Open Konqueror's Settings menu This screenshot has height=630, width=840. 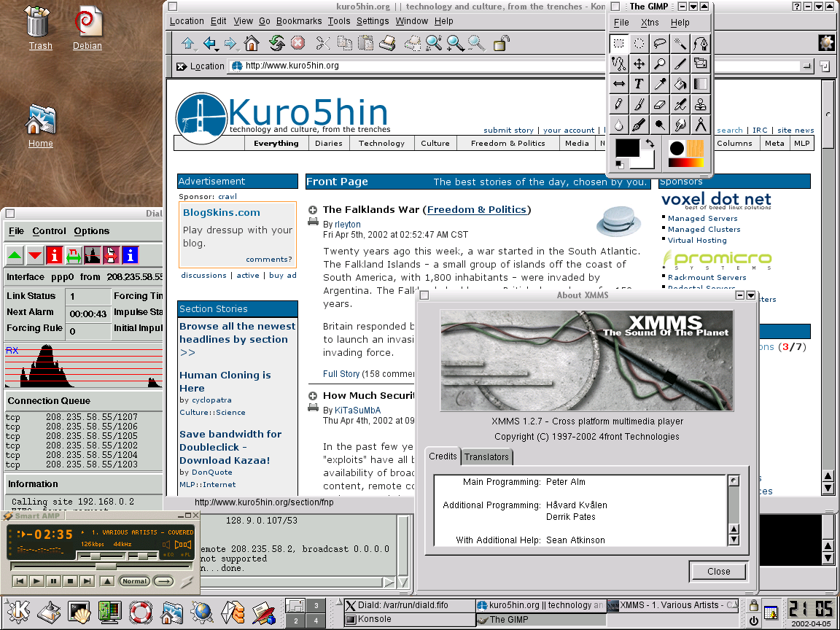(373, 21)
